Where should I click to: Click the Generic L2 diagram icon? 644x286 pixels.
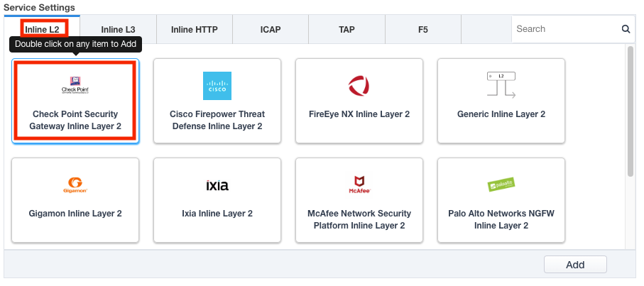pyautogui.click(x=501, y=85)
